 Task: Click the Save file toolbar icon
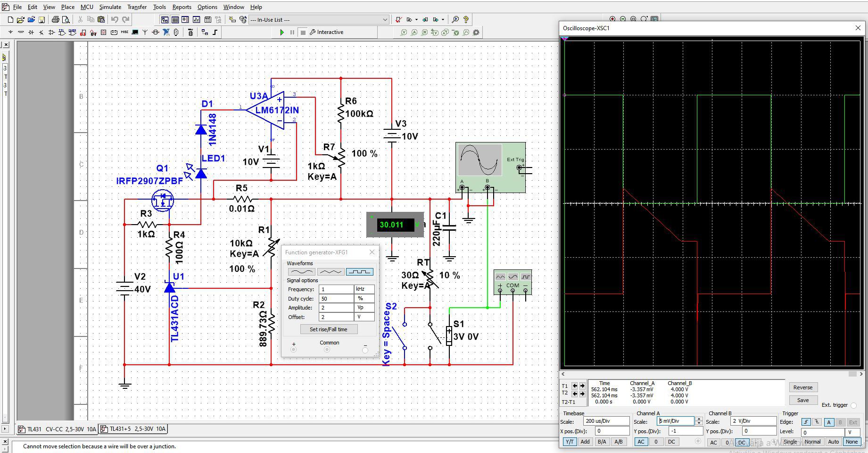41,20
